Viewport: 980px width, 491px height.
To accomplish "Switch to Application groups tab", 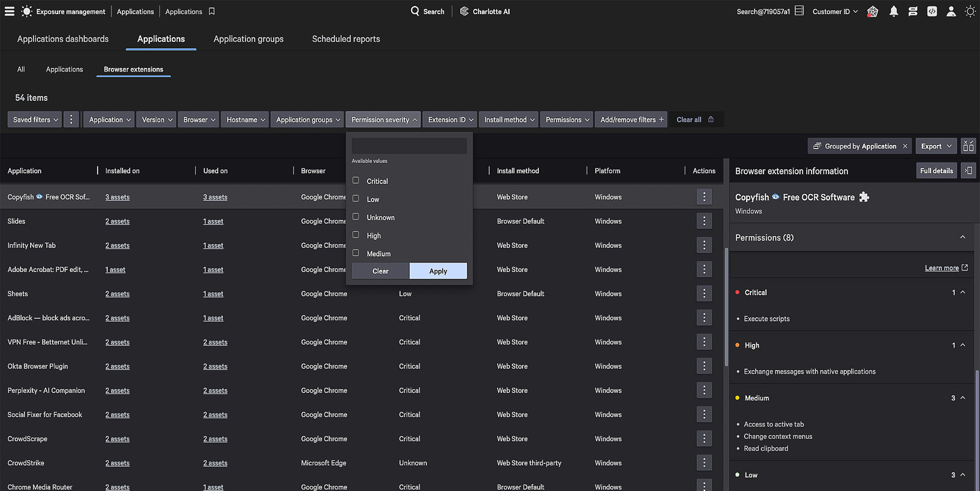I will 248,39.
